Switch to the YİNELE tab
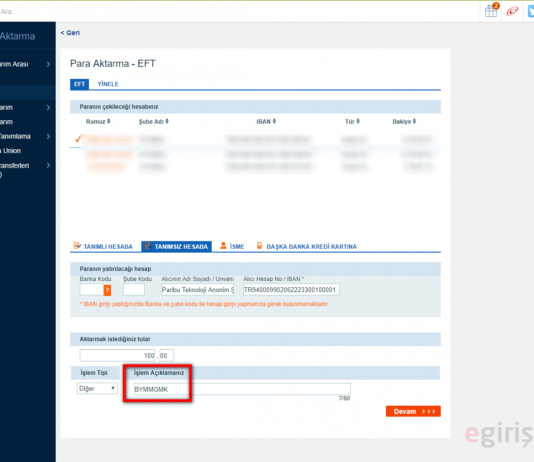 pos(108,84)
